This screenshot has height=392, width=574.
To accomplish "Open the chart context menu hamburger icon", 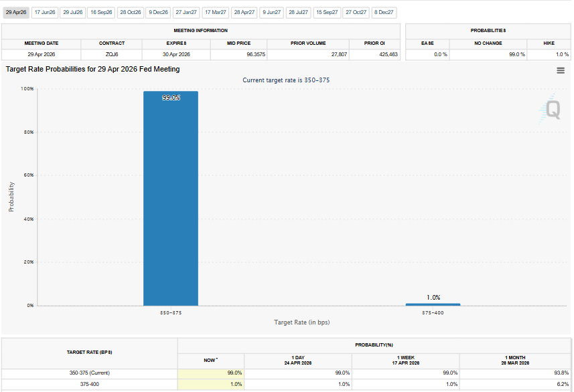I will [560, 70].
